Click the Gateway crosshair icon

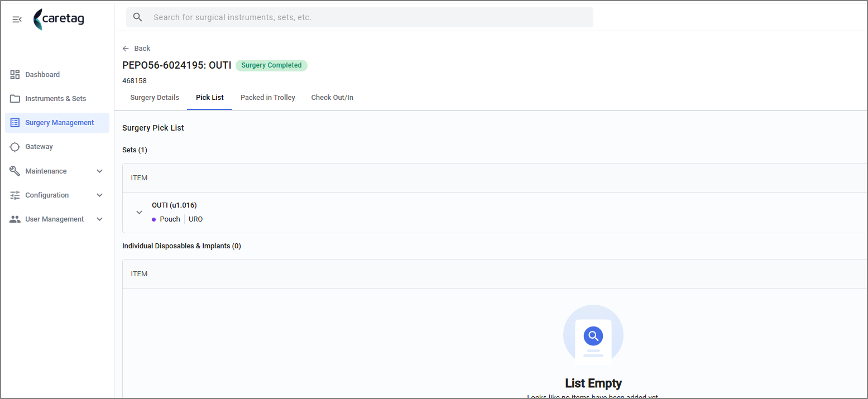click(x=15, y=147)
